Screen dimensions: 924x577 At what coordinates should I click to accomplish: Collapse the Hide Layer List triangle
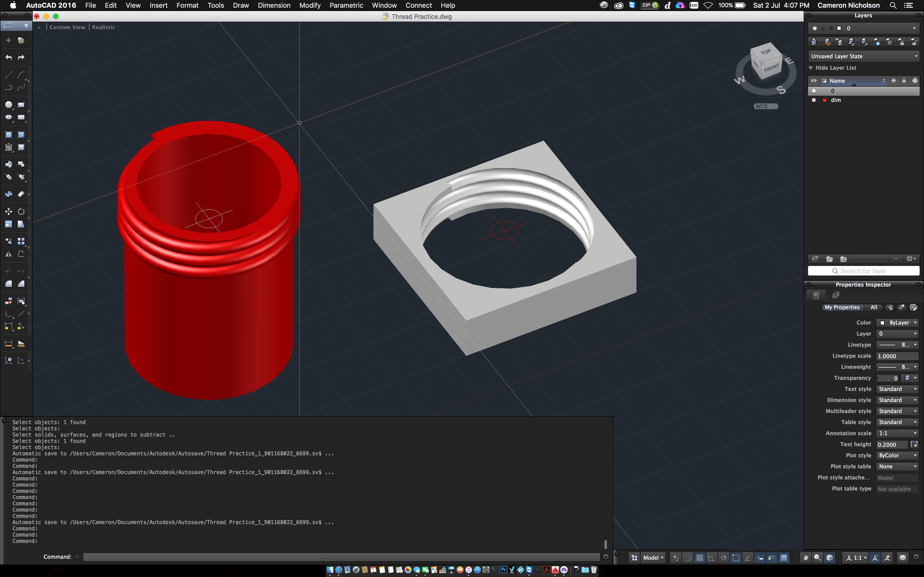pyautogui.click(x=811, y=68)
